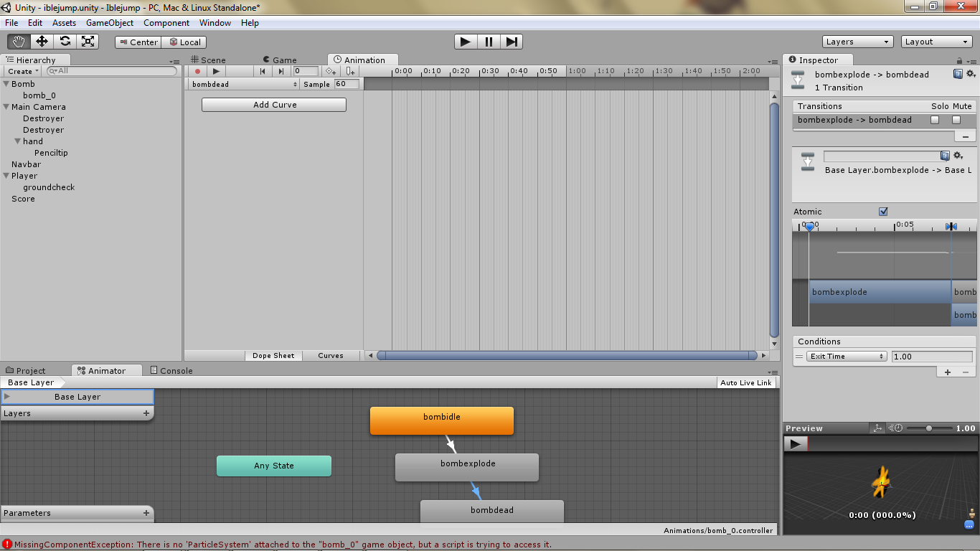
Task: Open the gear settings menu in Inspector header
Action: (x=971, y=74)
